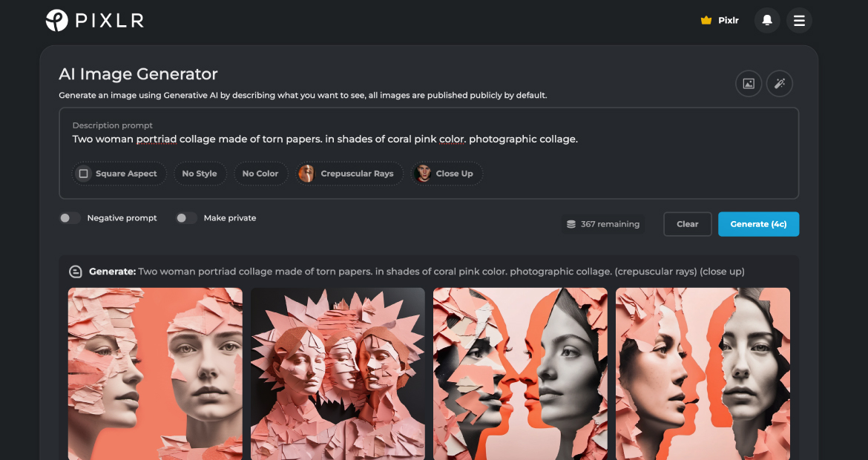Viewport: 868px width, 460px height.
Task: Click the Crepuscular Rays style thumbnail swatch
Action: click(306, 173)
